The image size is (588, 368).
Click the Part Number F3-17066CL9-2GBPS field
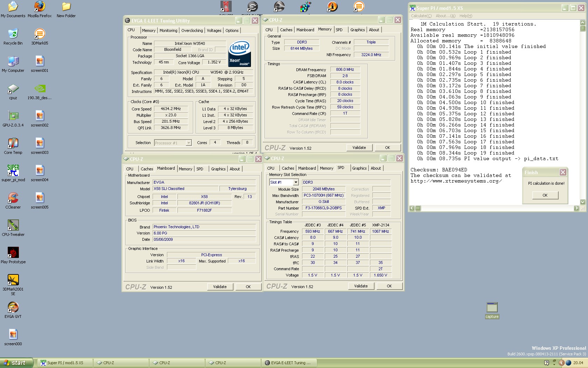tap(323, 208)
